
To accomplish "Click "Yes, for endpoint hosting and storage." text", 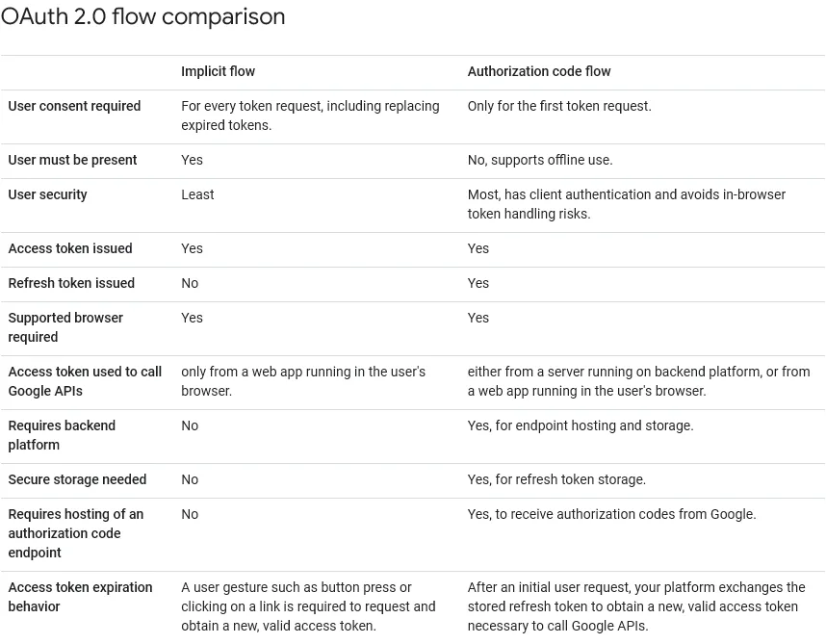I will pyautogui.click(x=581, y=425).
